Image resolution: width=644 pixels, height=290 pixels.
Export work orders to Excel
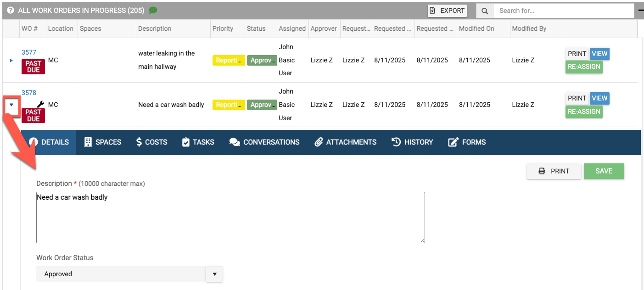(x=447, y=11)
